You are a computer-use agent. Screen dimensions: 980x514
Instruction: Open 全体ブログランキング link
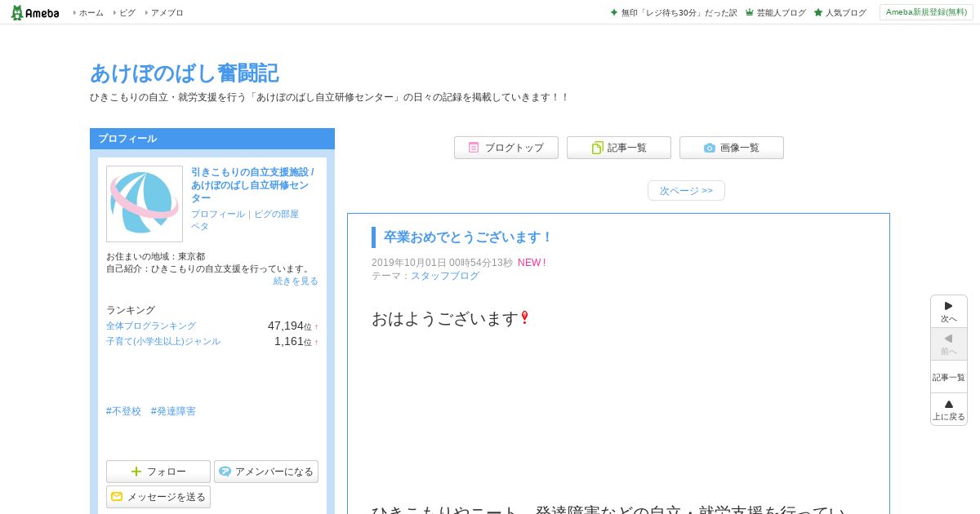tap(151, 326)
